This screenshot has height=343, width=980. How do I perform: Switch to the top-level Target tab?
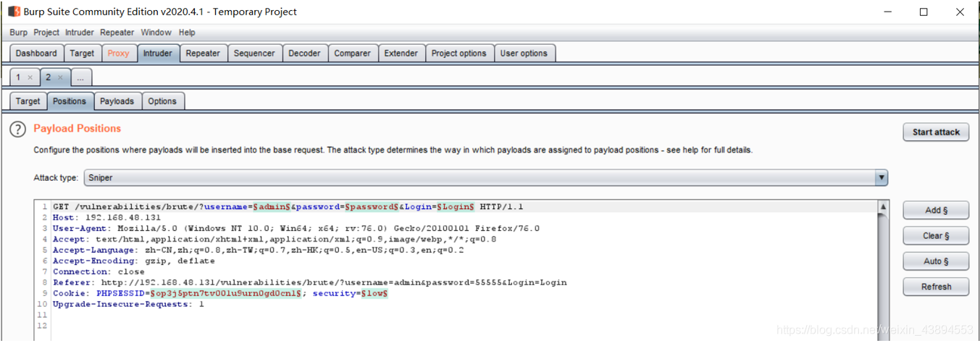tap(82, 54)
